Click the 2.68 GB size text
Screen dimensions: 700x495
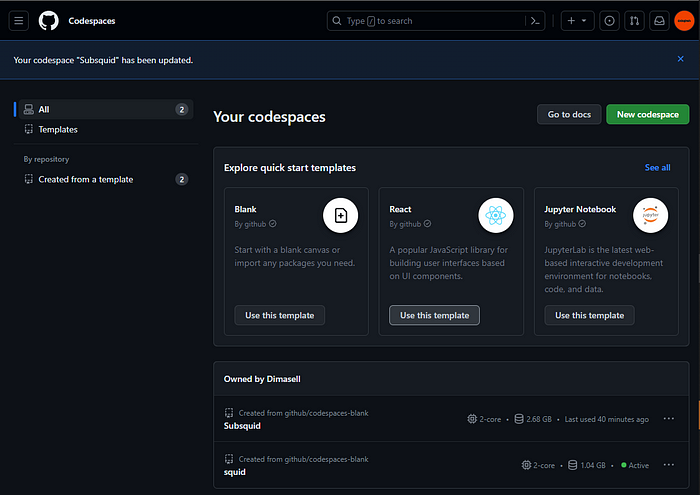pos(539,420)
